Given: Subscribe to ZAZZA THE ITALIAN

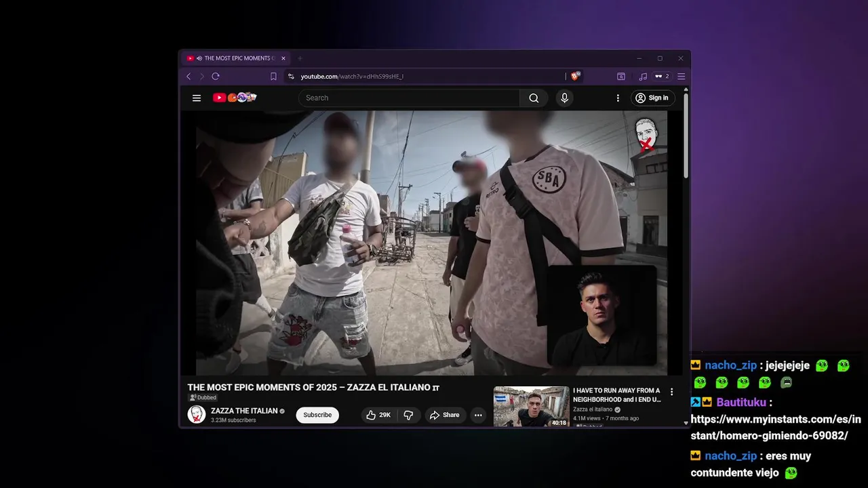Looking at the screenshot, I should point(317,415).
